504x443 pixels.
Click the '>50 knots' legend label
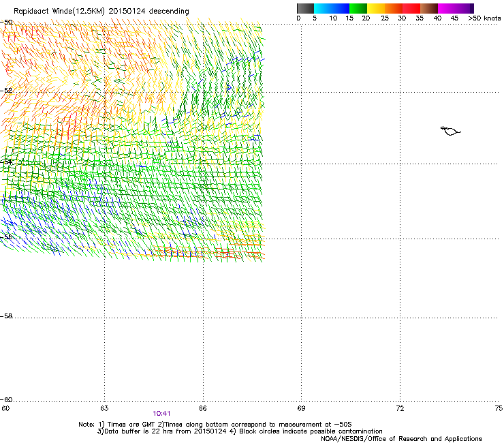484,18
